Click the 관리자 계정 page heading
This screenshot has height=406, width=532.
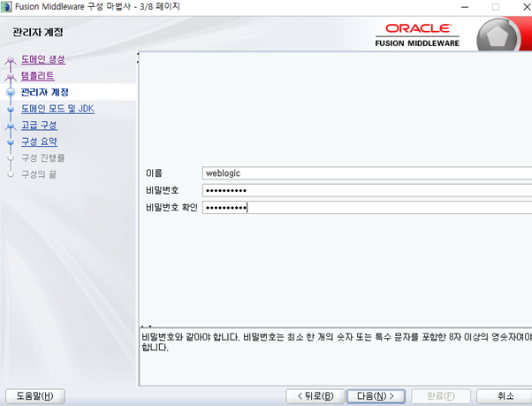[38, 32]
